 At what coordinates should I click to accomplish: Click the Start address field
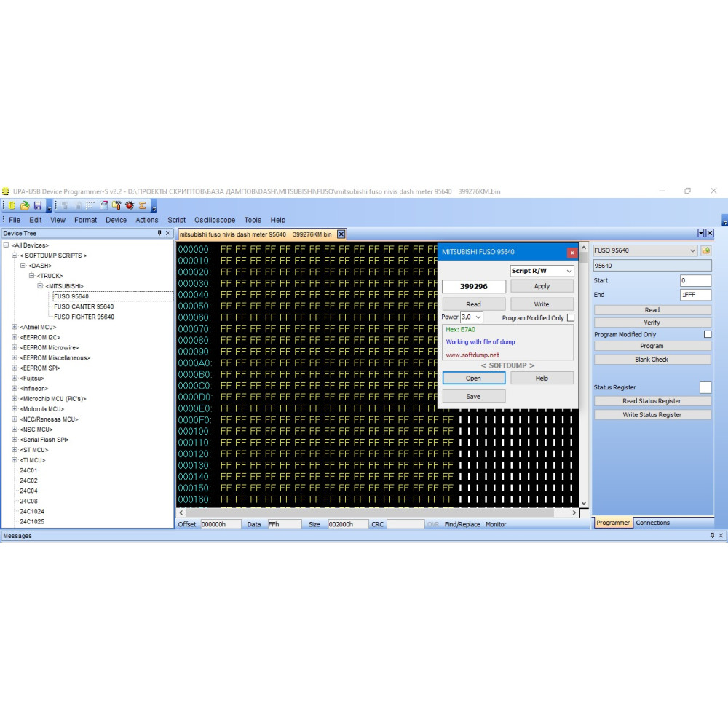point(695,280)
